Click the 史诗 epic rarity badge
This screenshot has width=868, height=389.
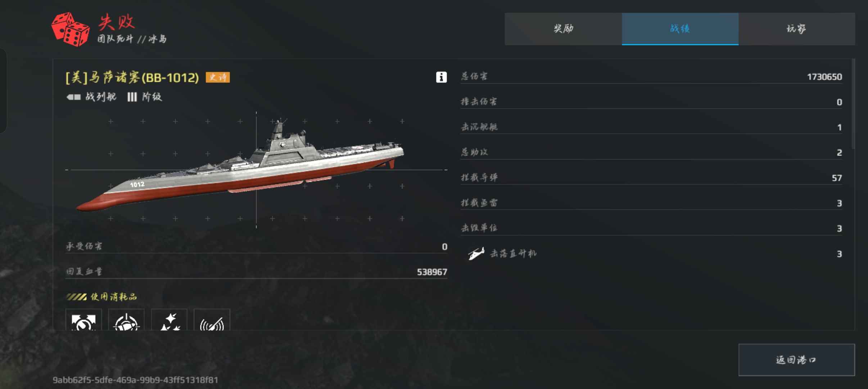pos(218,77)
